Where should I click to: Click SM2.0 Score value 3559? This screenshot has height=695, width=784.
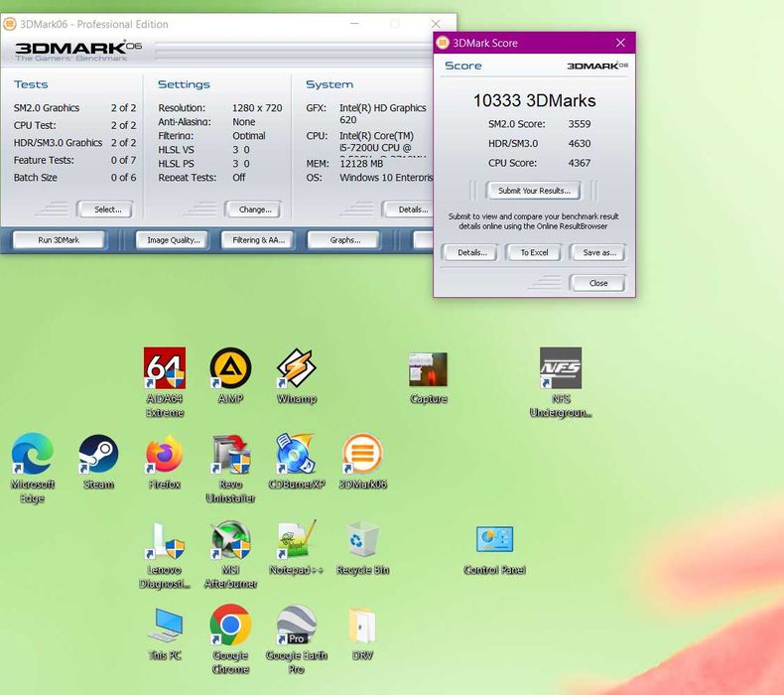click(579, 123)
